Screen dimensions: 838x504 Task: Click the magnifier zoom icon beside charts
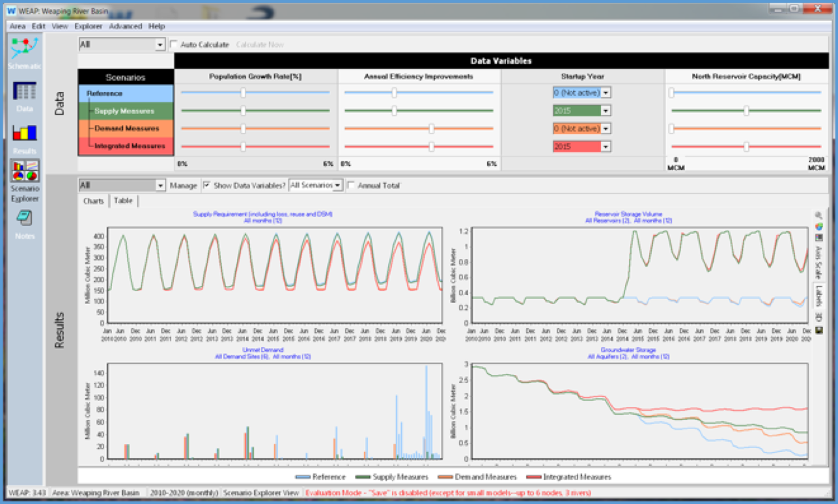coord(818,216)
